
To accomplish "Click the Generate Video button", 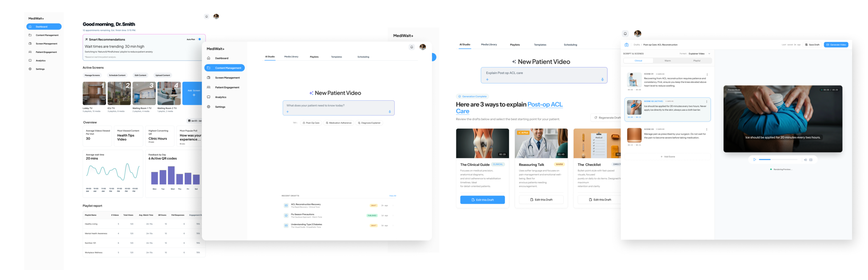I will (x=836, y=45).
